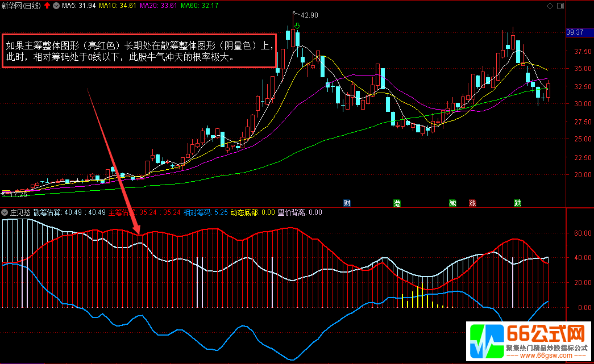This screenshot has height=364, width=594.
Task: Click the green down-arrow marker near 42.90
Action: point(297,26)
